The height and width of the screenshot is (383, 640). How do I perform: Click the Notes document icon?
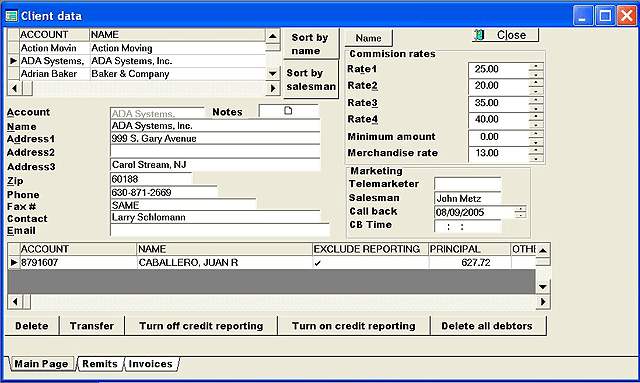tap(288, 111)
